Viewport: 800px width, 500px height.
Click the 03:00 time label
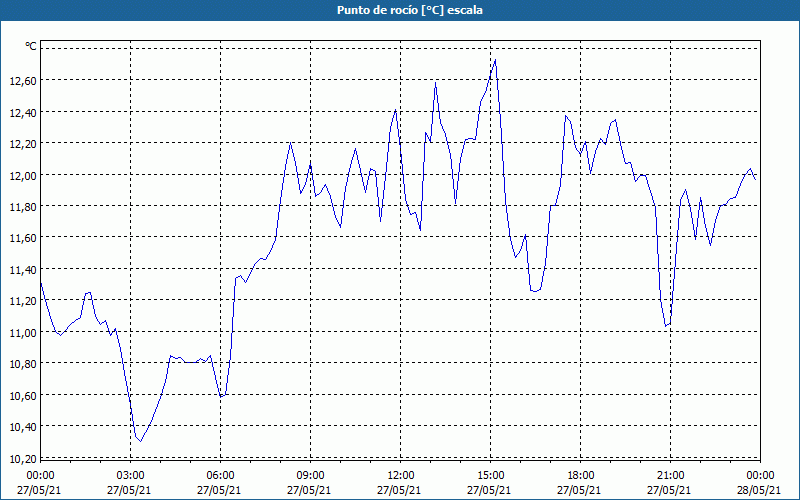tap(130, 476)
